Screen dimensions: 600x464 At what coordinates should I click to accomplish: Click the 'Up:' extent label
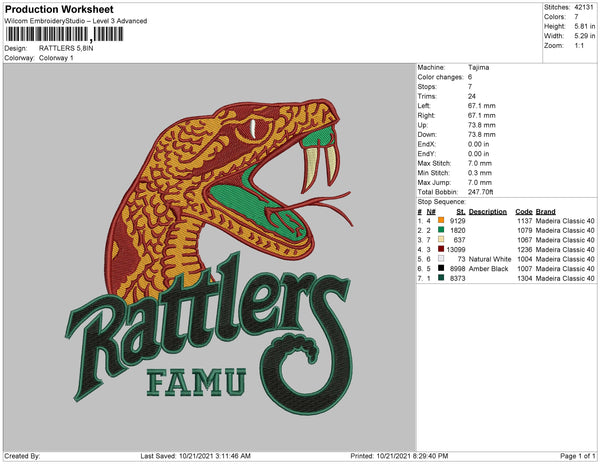tap(423, 125)
